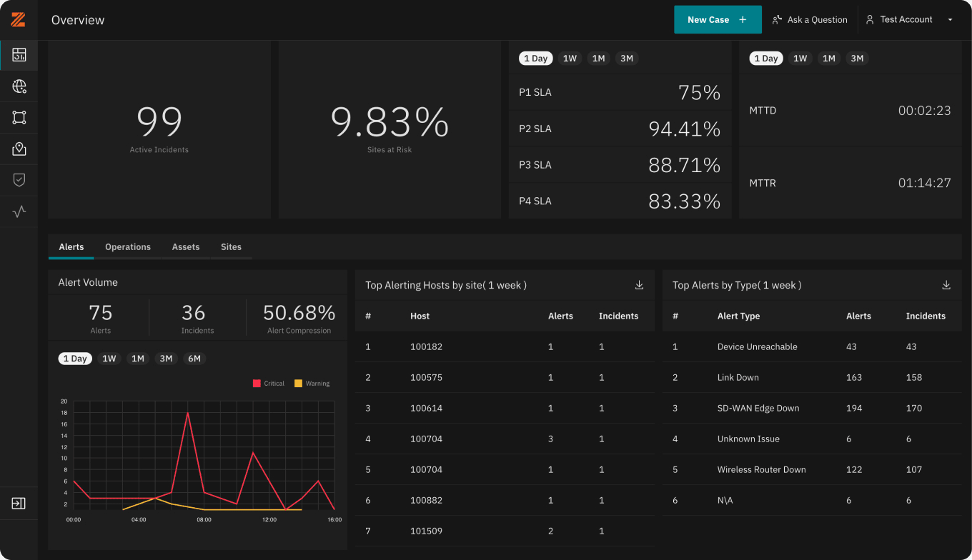972x560 pixels.
Task: Open the topology nodes sidebar icon
Action: [x=19, y=117]
